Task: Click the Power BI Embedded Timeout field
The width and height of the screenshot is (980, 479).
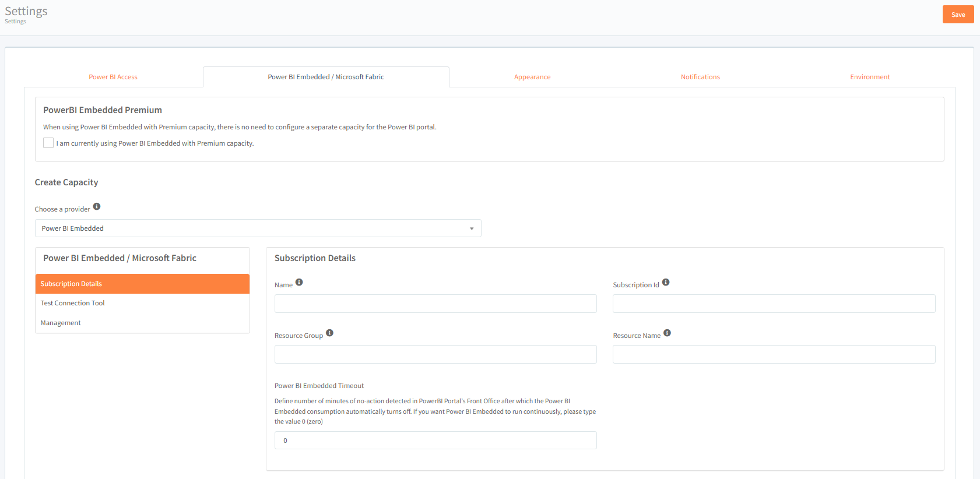Action: pyautogui.click(x=435, y=441)
